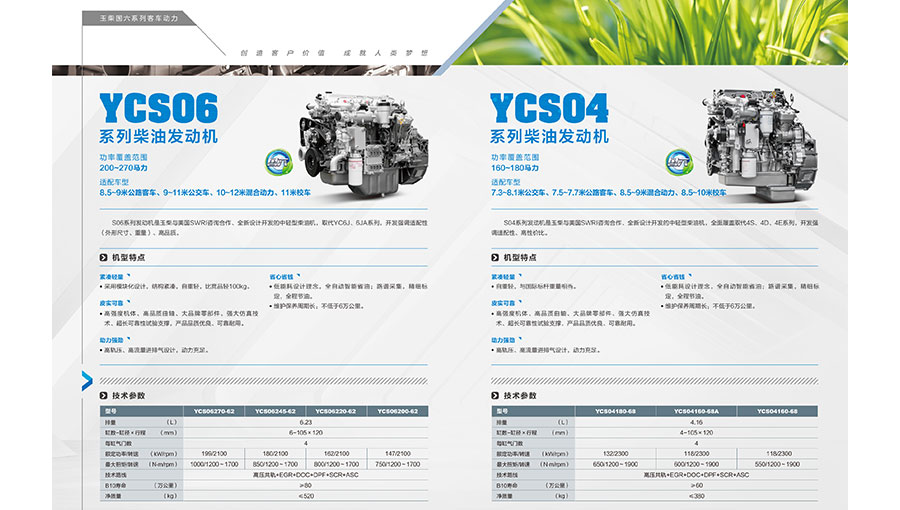This screenshot has width=900, height=510.
Task: Click the green round badge near YCS04 engine
Action: click(679, 162)
